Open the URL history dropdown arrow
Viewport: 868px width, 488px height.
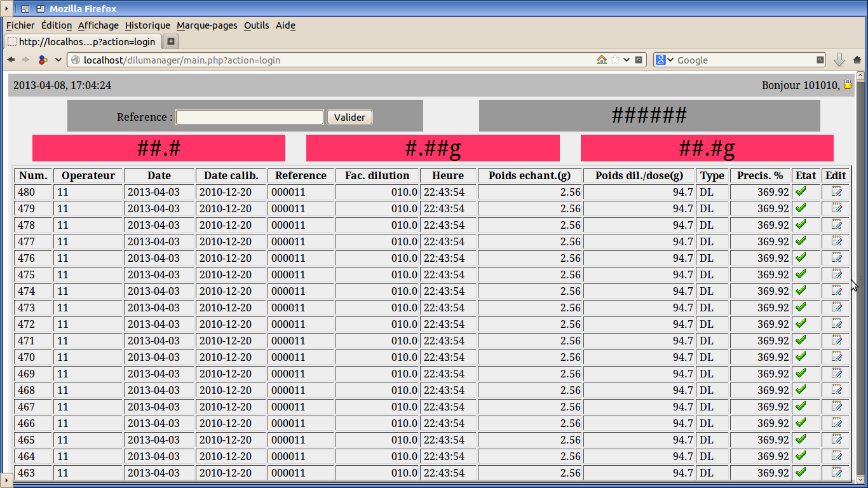627,60
